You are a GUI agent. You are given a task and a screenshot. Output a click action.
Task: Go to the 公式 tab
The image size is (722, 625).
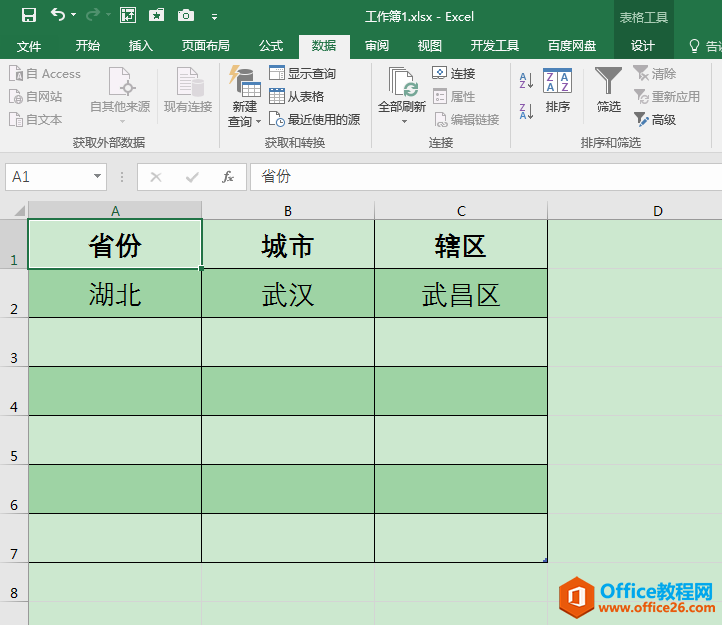pos(271,46)
